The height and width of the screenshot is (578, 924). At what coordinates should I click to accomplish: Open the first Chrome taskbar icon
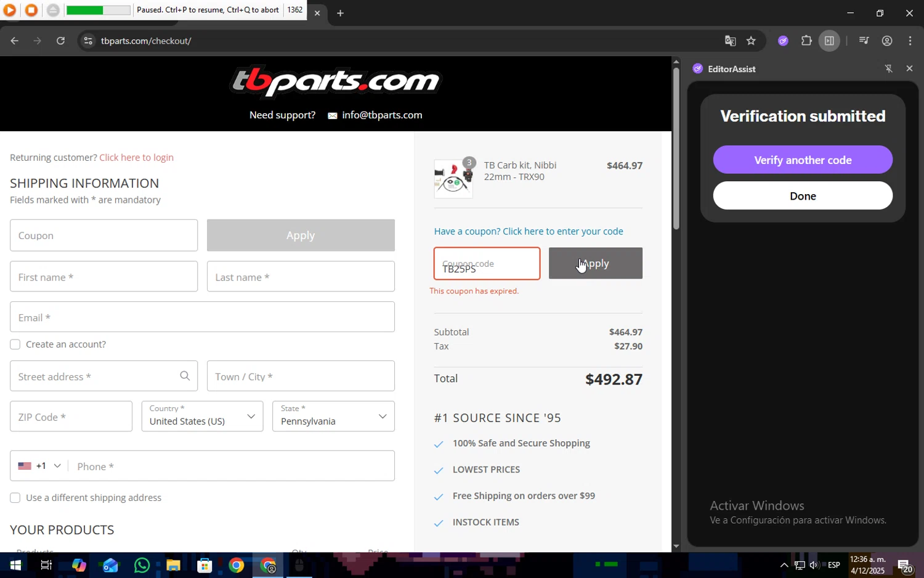pos(236,565)
